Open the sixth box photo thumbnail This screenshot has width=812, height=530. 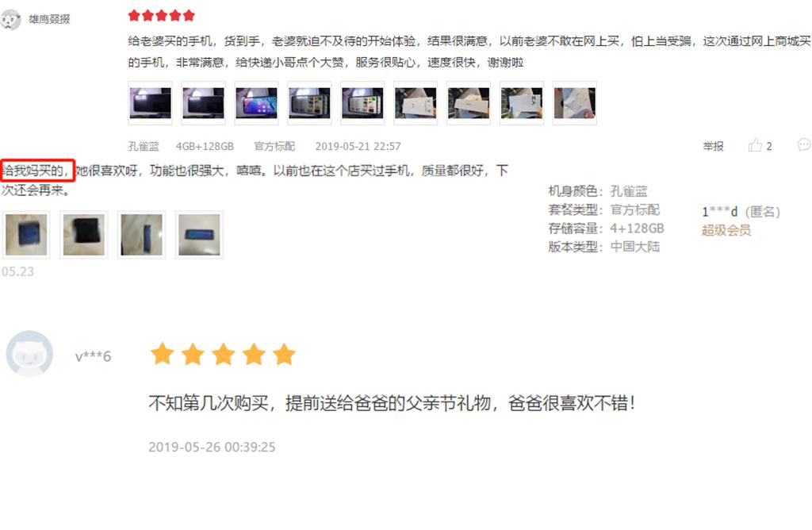coord(416,103)
